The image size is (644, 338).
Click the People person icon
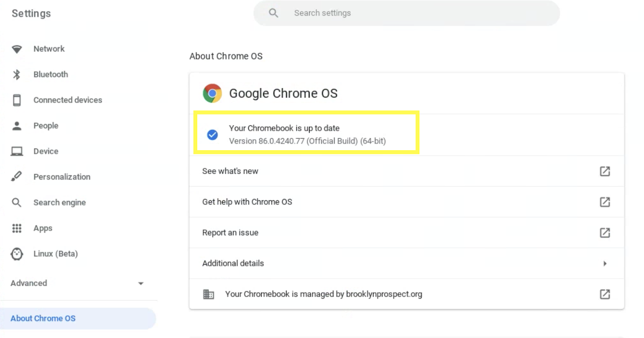(17, 126)
